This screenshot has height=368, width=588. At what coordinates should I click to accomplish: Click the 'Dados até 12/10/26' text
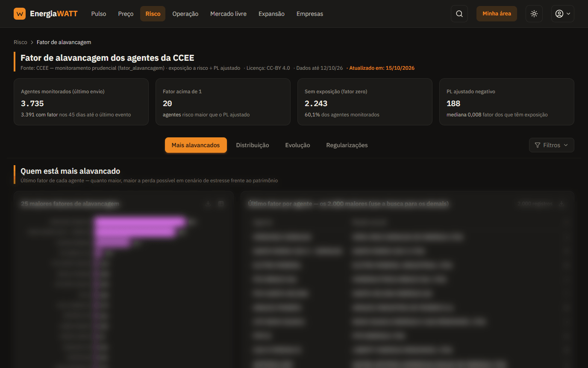(x=320, y=68)
